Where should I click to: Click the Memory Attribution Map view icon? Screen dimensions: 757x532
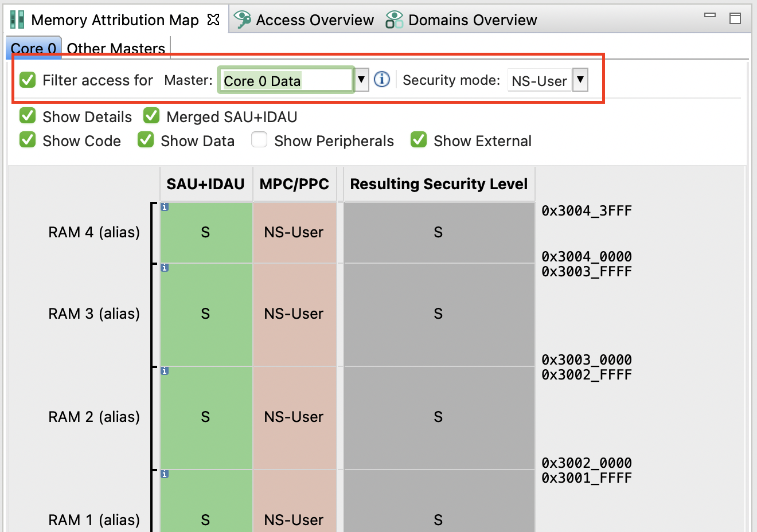[x=17, y=19]
